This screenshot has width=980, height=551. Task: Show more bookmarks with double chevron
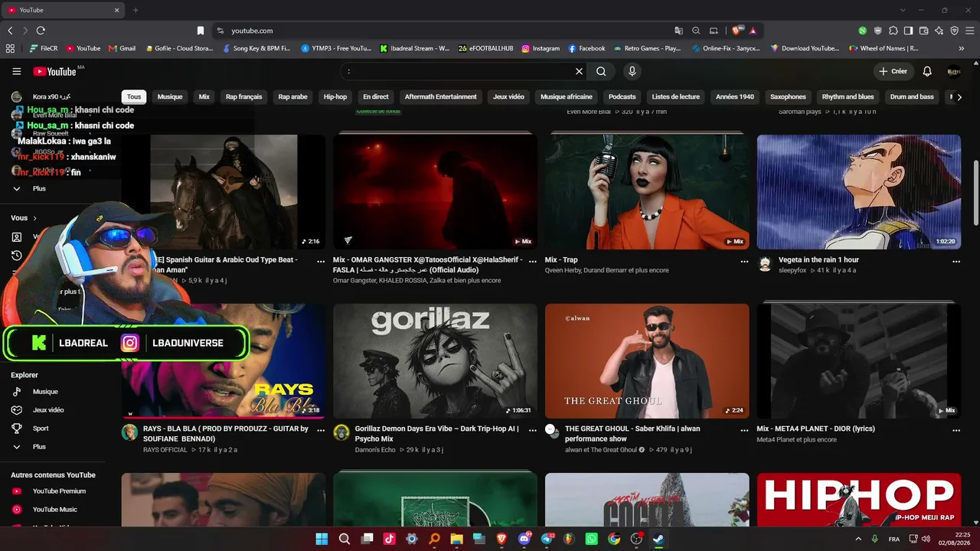click(x=962, y=48)
